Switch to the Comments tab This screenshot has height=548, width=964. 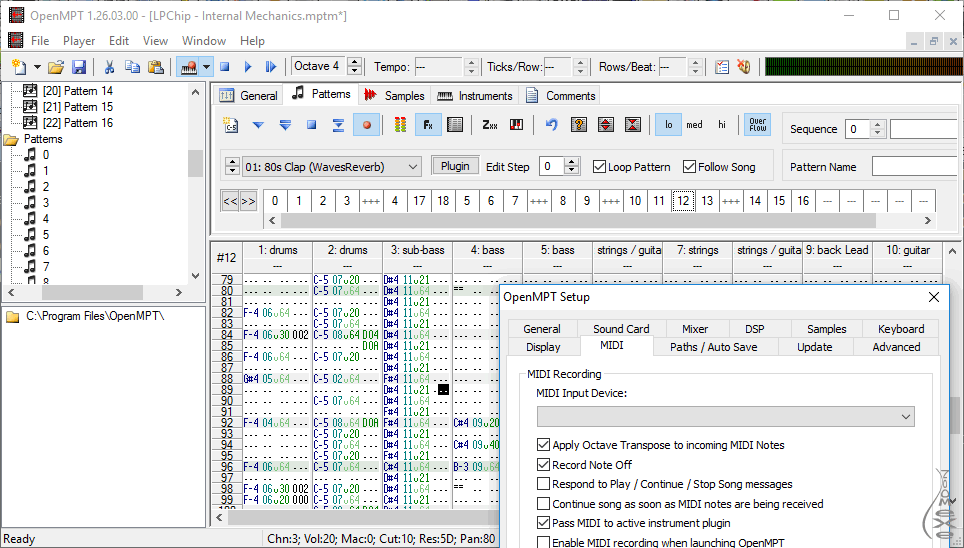click(x=560, y=95)
